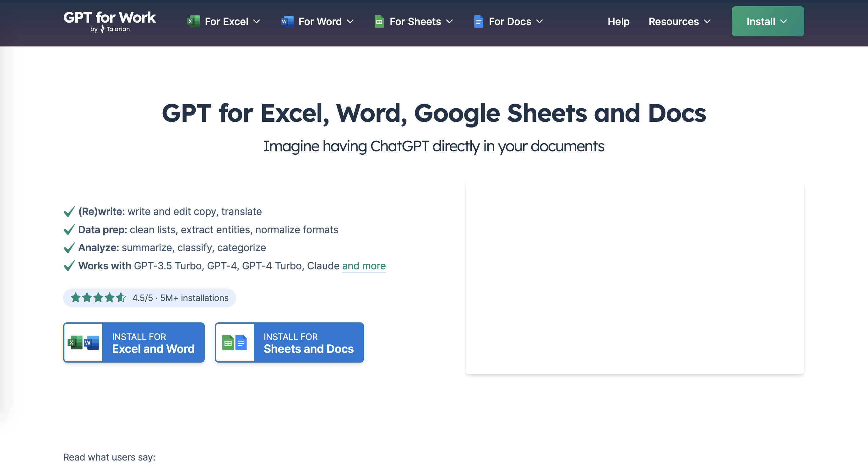Click the Google Docs icon in navigation bar
The image size is (868, 469).
point(479,22)
